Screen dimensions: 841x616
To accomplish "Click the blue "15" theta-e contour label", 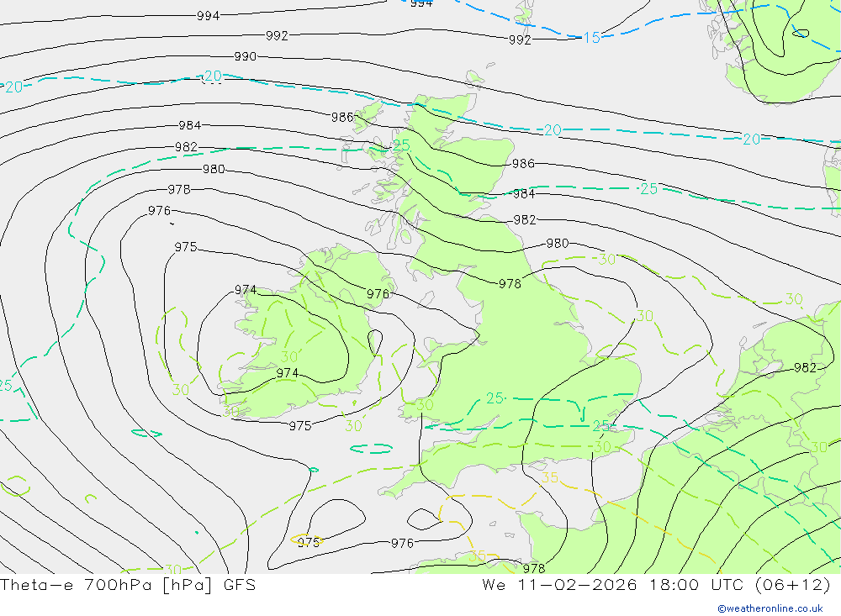I will pos(591,38).
